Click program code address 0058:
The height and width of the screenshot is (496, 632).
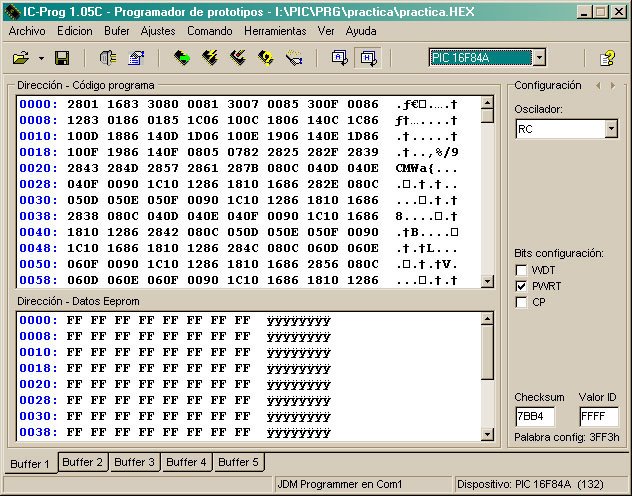(38, 280)
